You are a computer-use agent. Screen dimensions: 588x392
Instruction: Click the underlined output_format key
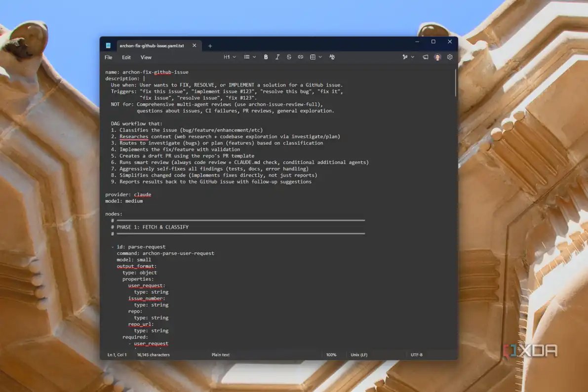(x=135, y=266)
